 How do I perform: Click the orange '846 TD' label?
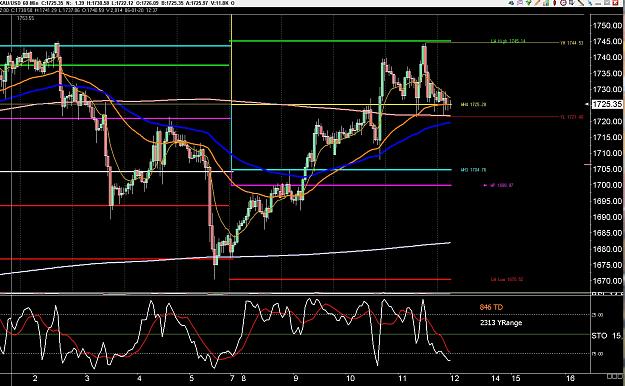491,307
